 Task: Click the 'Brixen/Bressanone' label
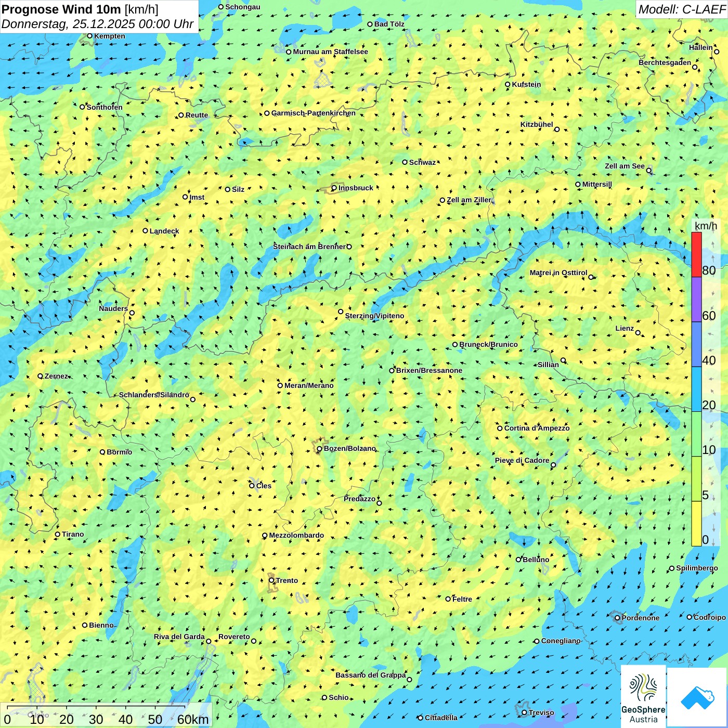coord(430,370)
